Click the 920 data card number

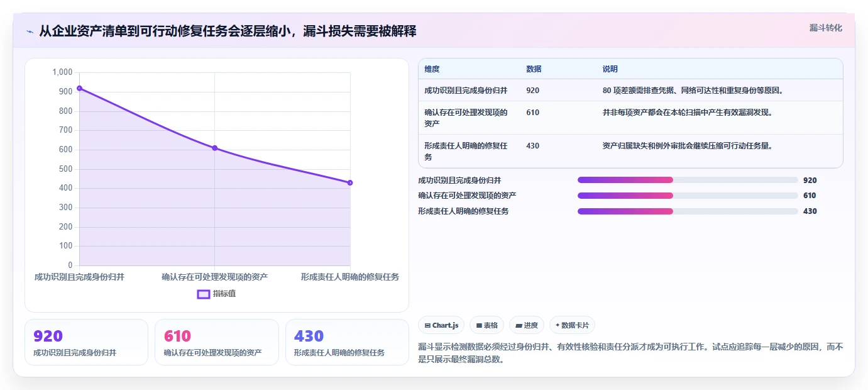[48, 337]
